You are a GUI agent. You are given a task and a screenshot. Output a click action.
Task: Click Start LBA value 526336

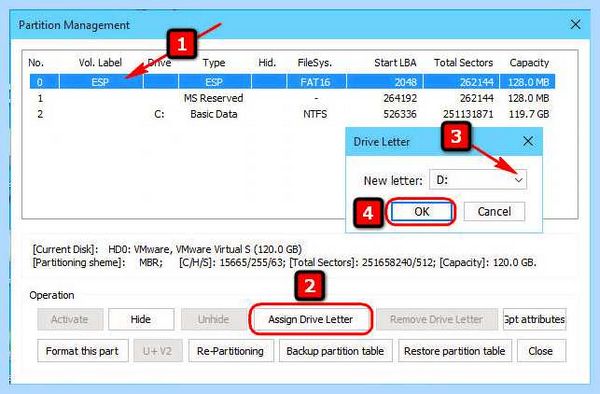(400, 114)
